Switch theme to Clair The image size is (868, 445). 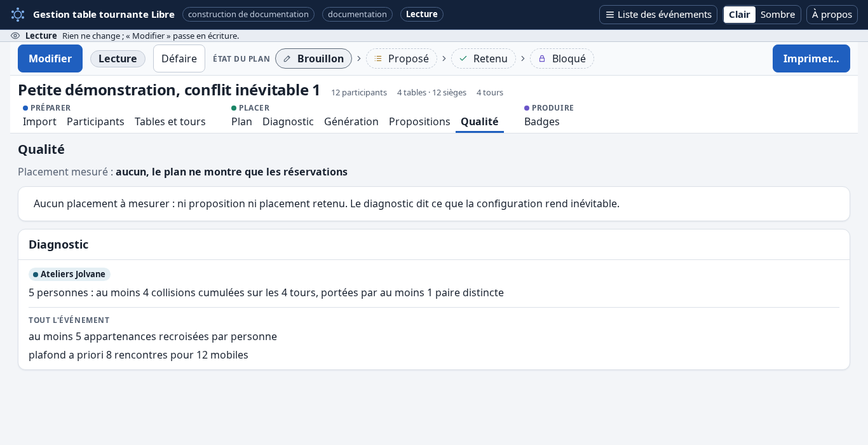pos(740,15)
